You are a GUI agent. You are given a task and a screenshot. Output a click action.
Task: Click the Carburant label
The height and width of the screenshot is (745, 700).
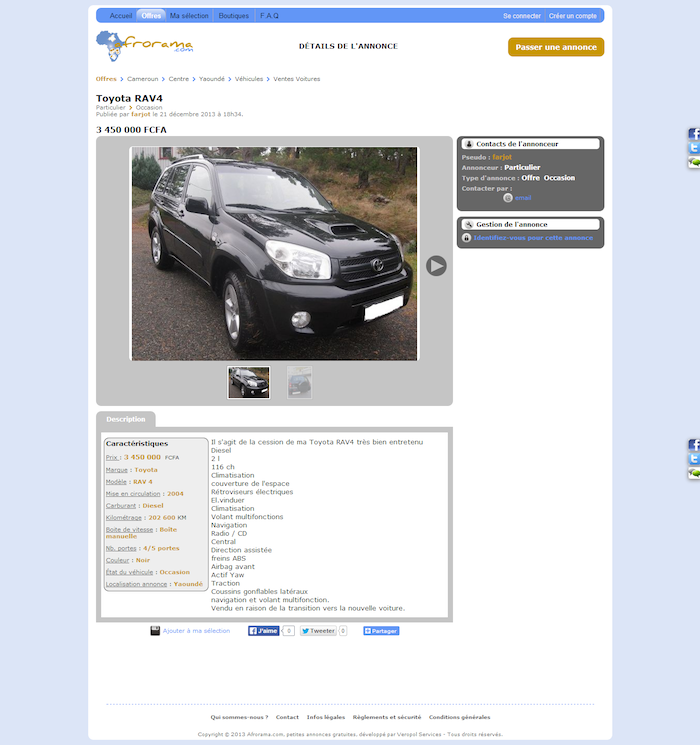tap(121, 506)
